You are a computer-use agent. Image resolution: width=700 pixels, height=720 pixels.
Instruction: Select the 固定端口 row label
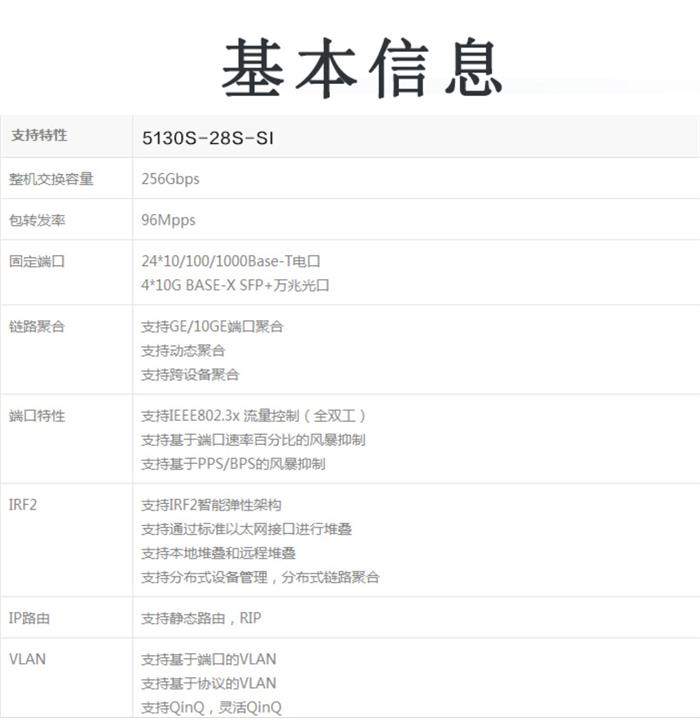[x=38, y=261]
